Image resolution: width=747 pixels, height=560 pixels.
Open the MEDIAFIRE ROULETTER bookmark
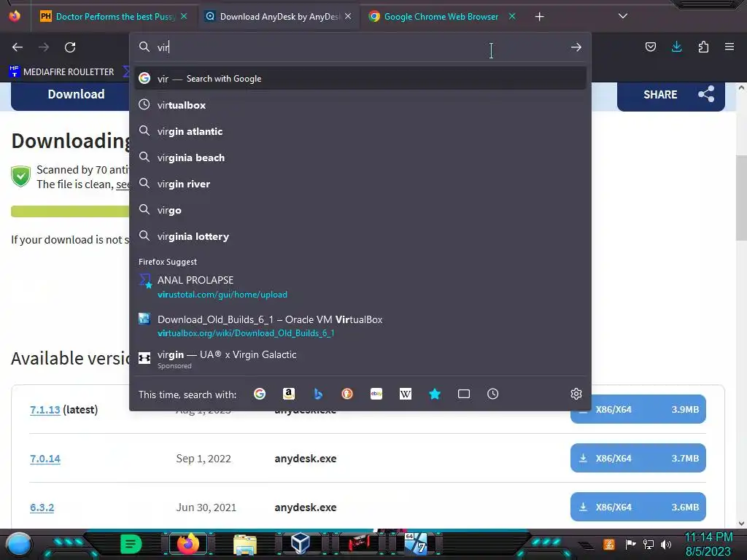pos(61,72)
